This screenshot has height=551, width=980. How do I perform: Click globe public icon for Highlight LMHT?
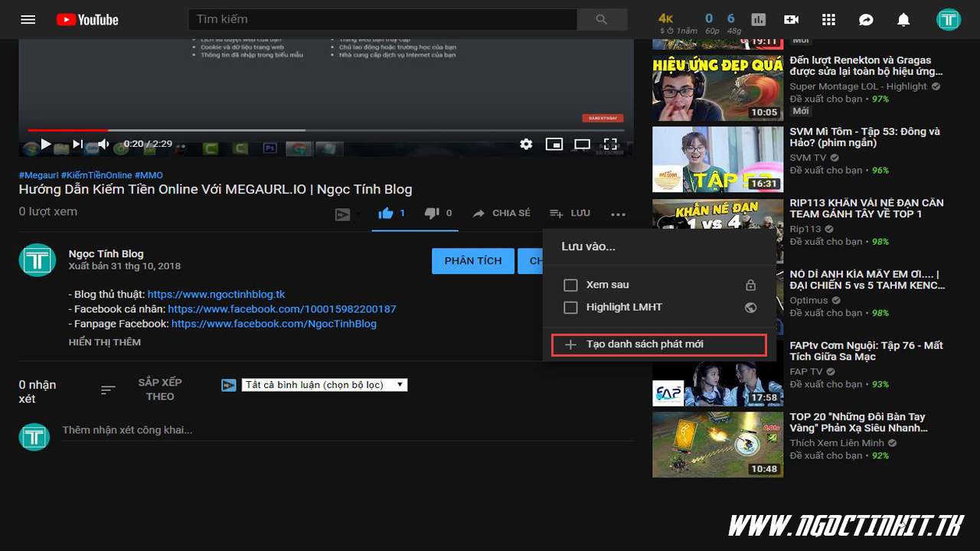click(x=750, y=308)
